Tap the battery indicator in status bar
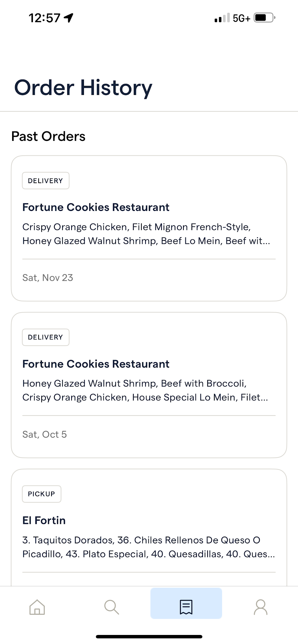This screenshot has height=644, width=298. pos(265,18)
